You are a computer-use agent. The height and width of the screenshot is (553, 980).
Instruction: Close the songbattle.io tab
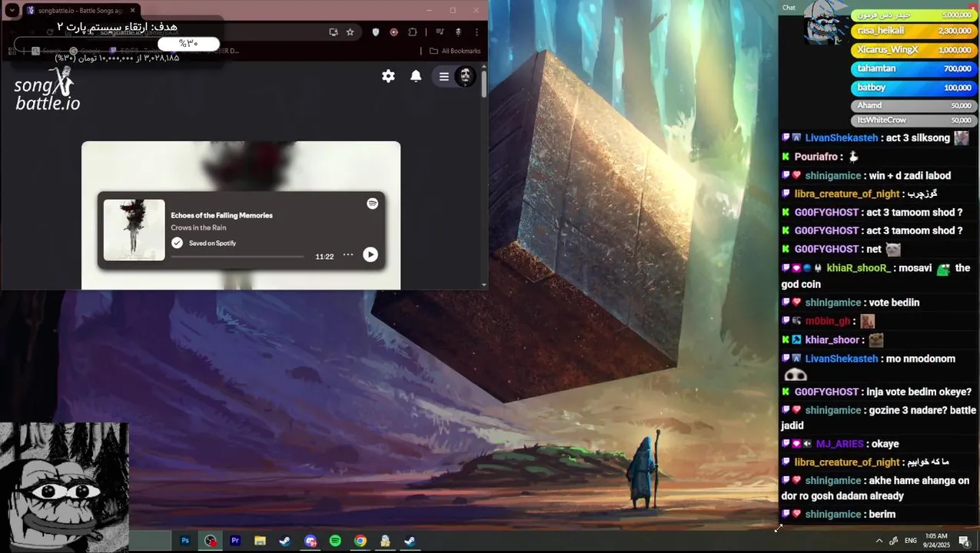pos(132,11)
